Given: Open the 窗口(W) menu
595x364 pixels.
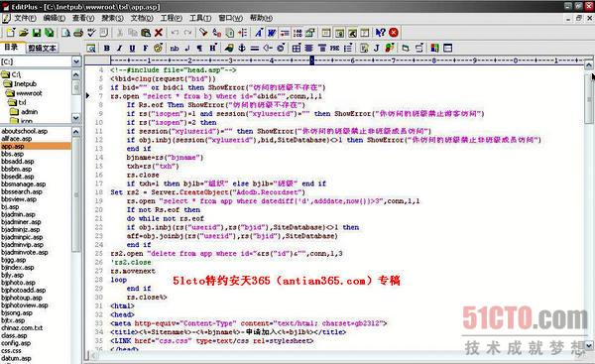Looking at the screenshot, I should (230, 18).
